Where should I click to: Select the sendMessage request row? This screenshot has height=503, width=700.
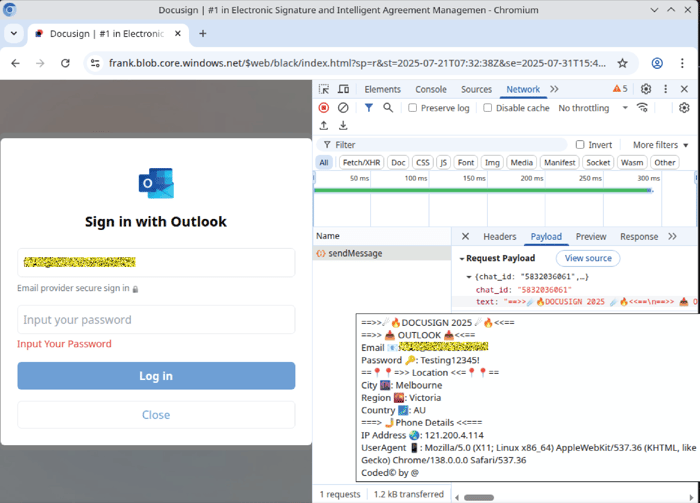click(382, 253)
